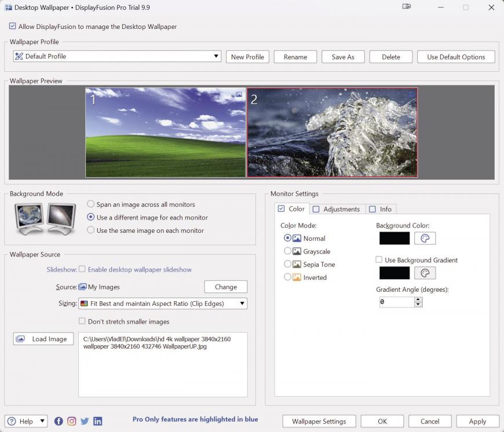Open the LinkedIn link icon
Image resolution: width=504 pixels, height=432 pixels.
pos(98,421)
